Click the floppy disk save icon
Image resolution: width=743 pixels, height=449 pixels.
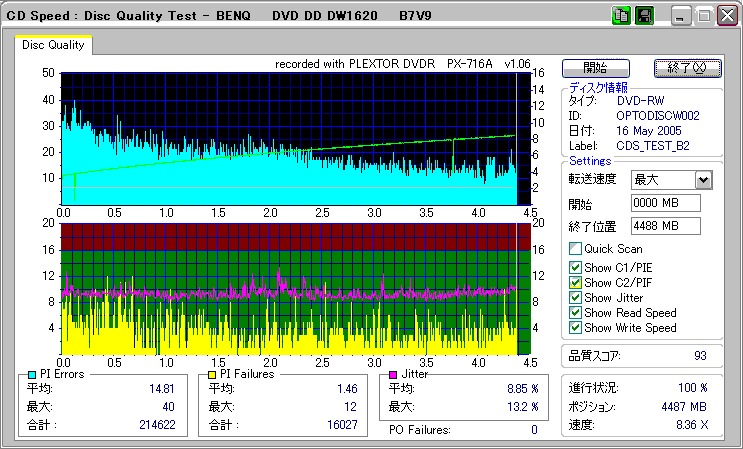pyautogui.click(x=644, y=15)
